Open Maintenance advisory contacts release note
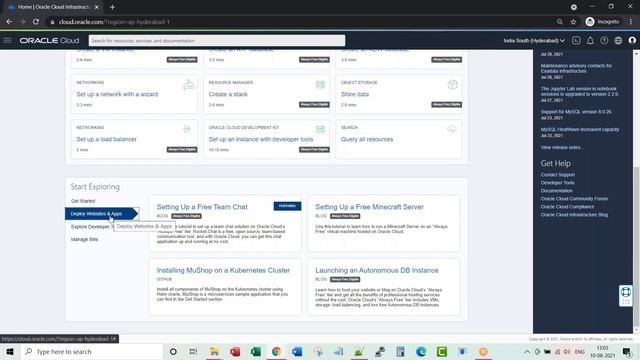Screen dimensions: 640x360 coord(576,68)
